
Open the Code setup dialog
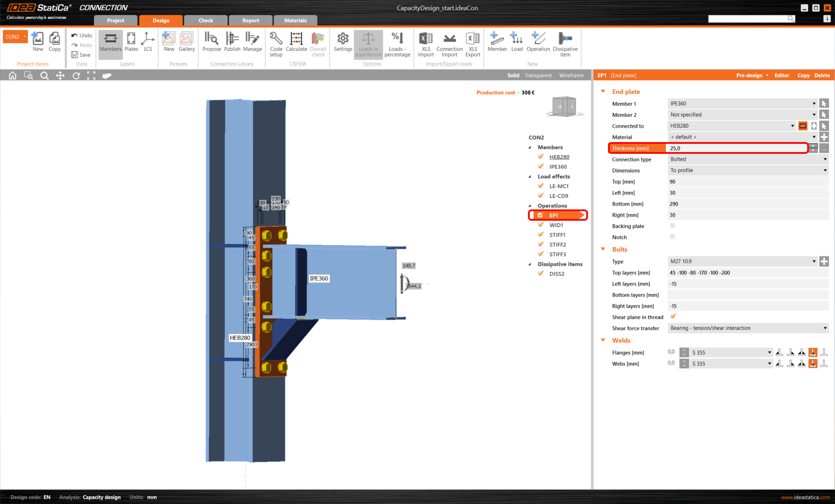(276, 43)
